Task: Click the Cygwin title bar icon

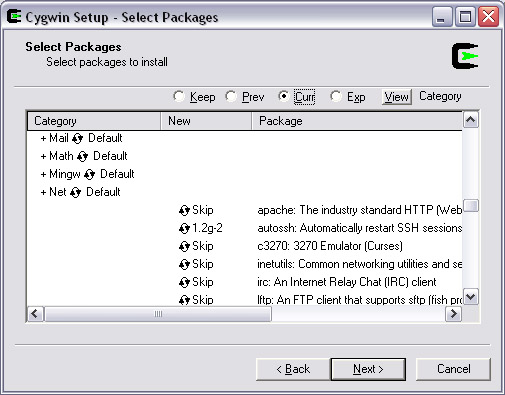Action: pos(14,16)
